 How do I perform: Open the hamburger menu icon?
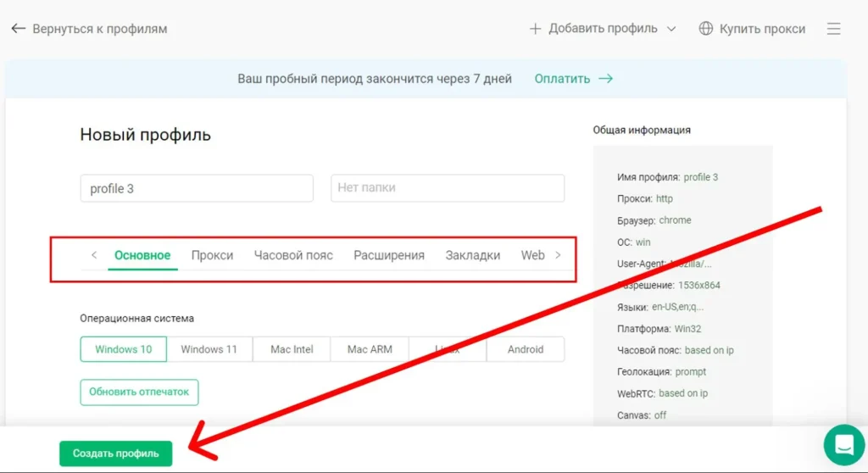tap(834, 29)
